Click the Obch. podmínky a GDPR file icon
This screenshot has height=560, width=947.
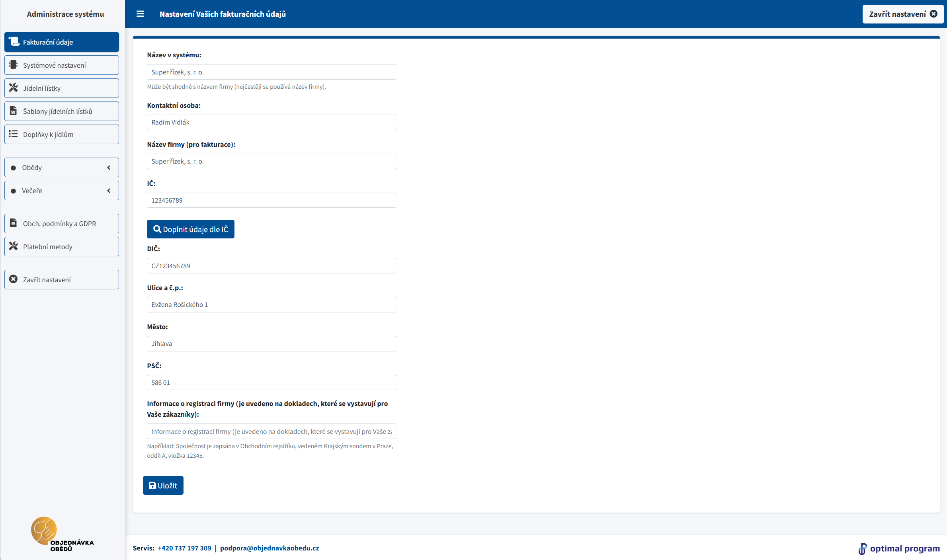point(14,223)
